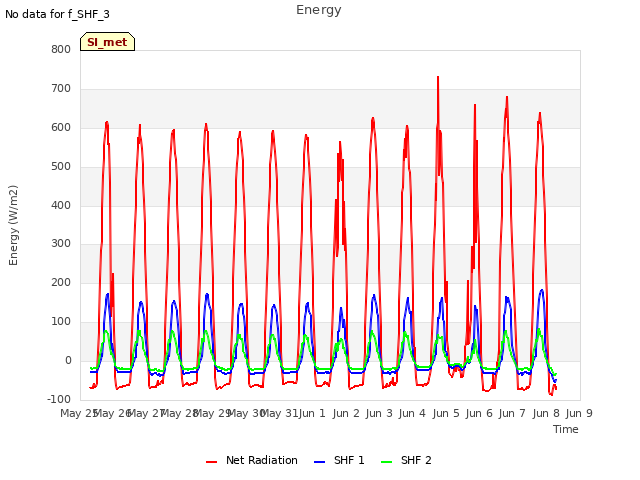Image resolution: width=640 pixels, height=480 pixels.
Task: Click the Jun 2 x-axis tick label
Action: click(x=346, y=413)
